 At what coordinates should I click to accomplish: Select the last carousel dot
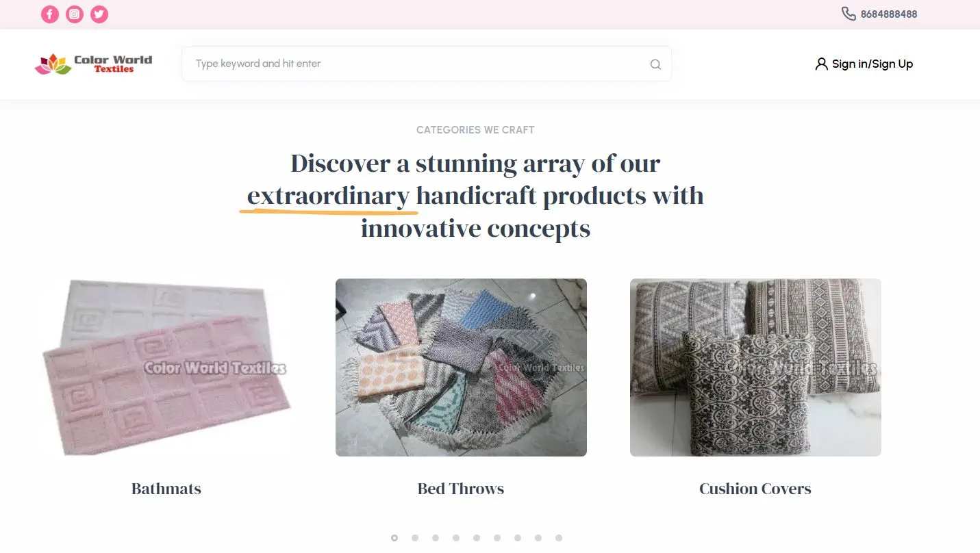559,538
